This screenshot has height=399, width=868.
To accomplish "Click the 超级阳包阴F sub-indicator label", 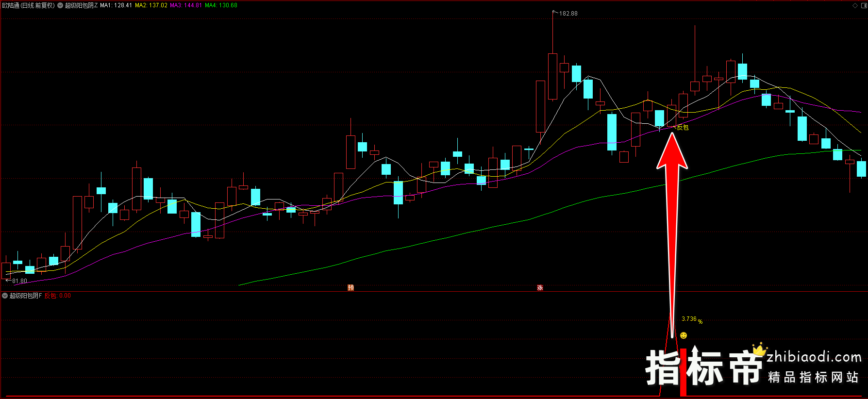I will tap(26, 296).
